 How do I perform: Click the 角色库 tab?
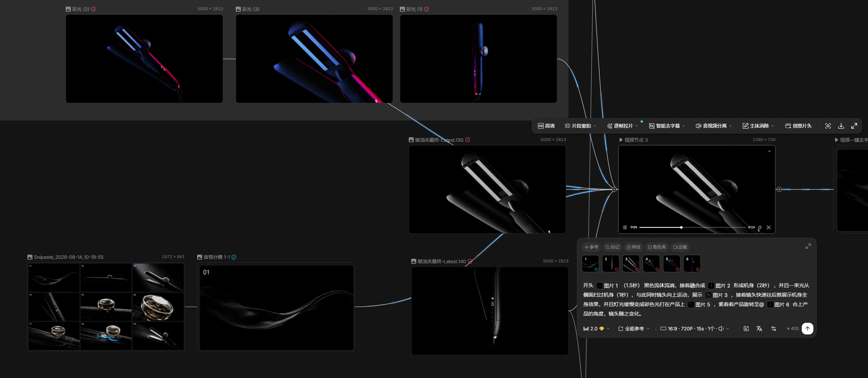657,247
